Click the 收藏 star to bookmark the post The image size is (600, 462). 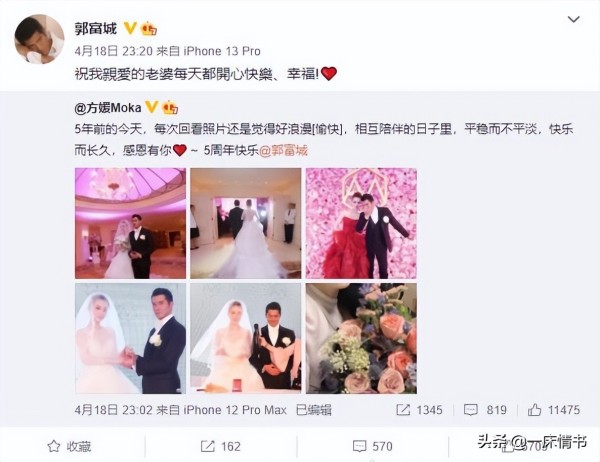pyautogui.click(x=54, y=446)
